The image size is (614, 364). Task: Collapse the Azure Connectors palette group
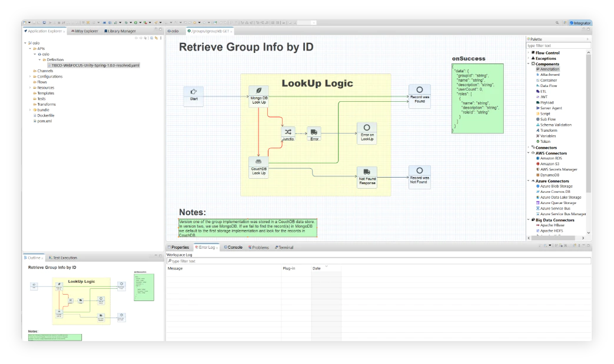[x=529, y=181]
